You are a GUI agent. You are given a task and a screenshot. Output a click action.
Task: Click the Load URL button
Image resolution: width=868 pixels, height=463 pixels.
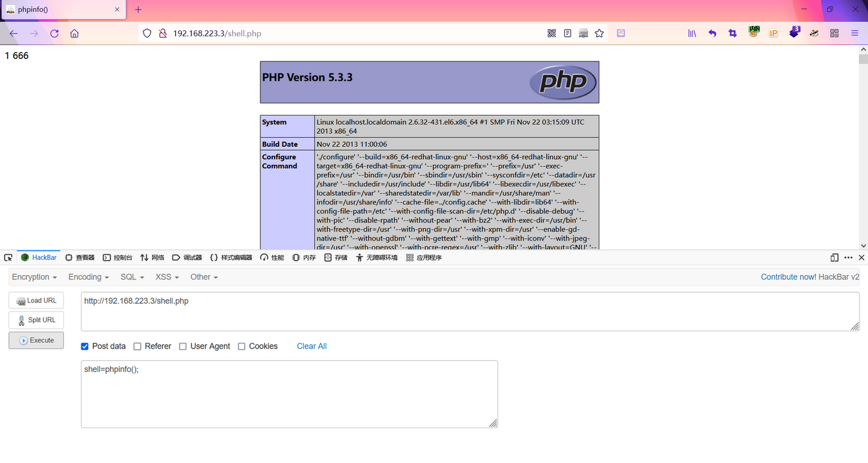point(36,301)
